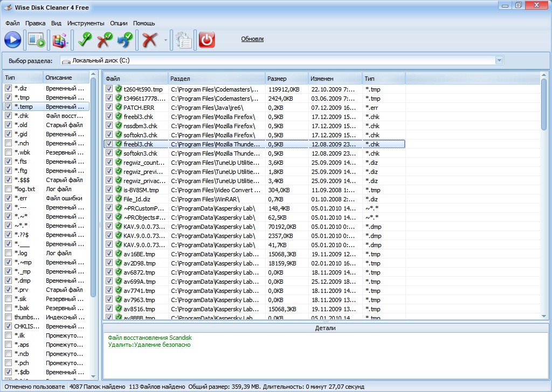Click '113 Файлов найдено' in status bar
Image resolution: width=552 pixels, height=392 pixels.
pyautogui.click(x=157, y=387)
